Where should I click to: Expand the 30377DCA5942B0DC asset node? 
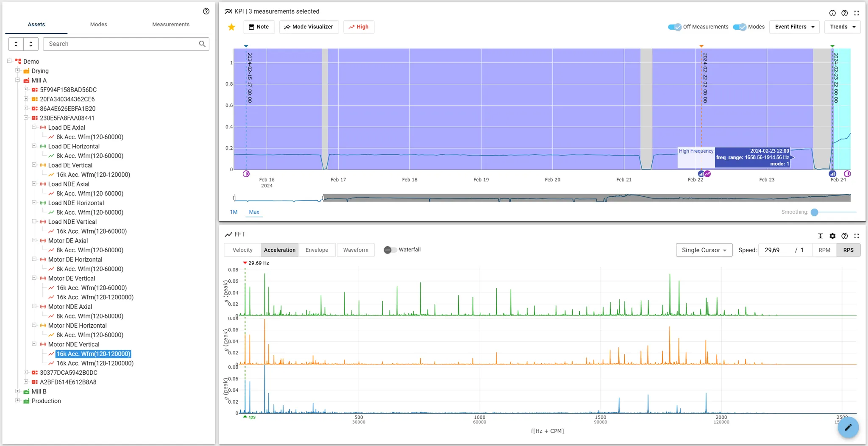26,372
